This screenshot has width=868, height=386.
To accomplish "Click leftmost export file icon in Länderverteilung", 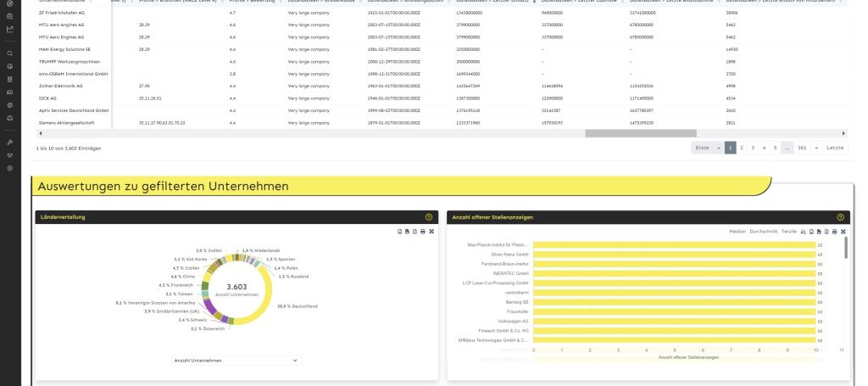I will pos(400,232).
